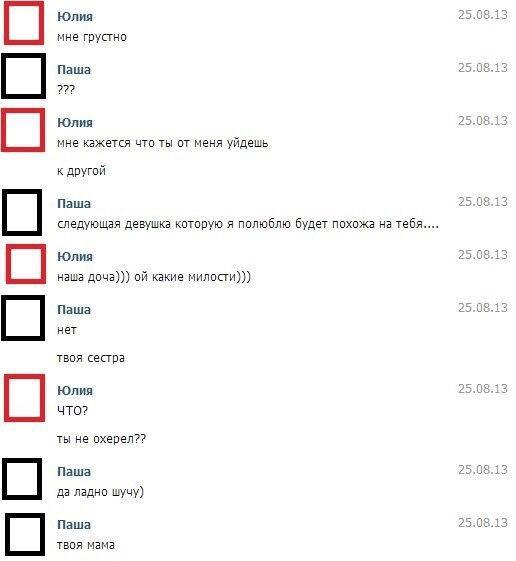The height and width of the screenshot is (561, 516).
Task: Open Юлия name link above 'наша доча'
Action: [x=75, y=257]
